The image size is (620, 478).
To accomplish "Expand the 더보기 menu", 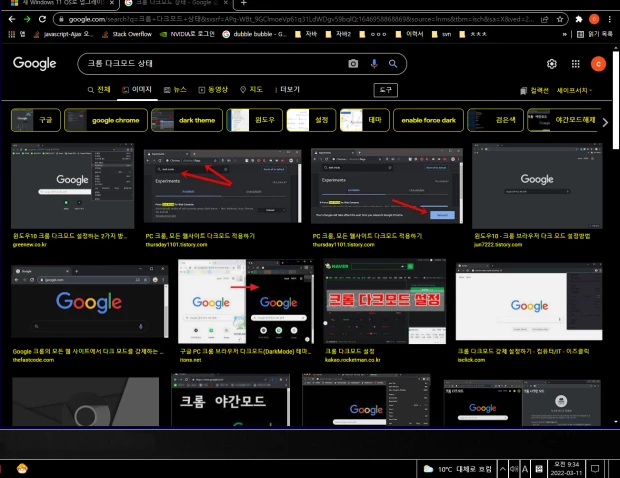I will coord(287,90).
